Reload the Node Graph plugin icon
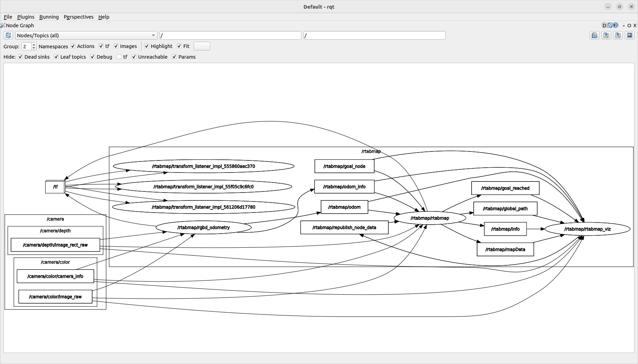 point(610,25)
